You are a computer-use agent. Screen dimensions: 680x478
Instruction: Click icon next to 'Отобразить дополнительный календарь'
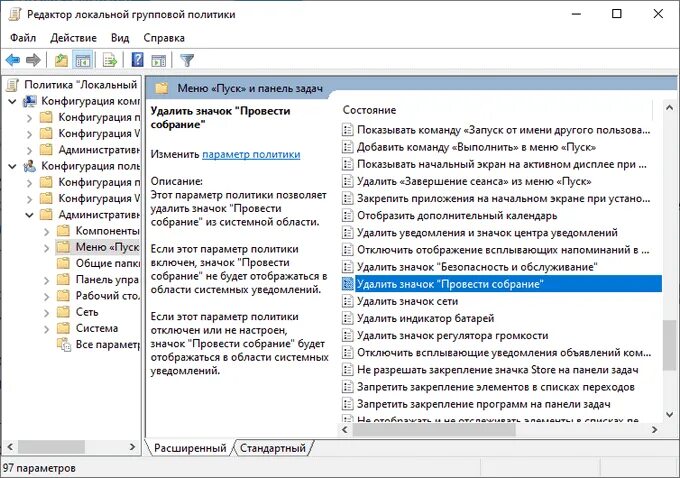click(347, 215)
